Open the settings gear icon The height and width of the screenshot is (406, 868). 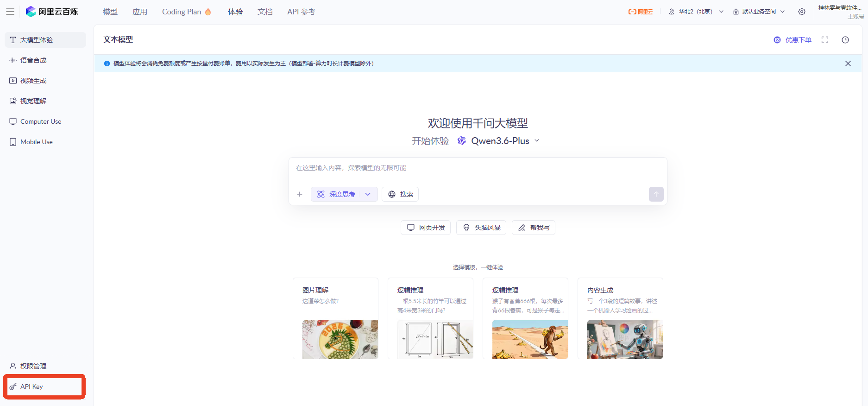click(x=801, y=12)
